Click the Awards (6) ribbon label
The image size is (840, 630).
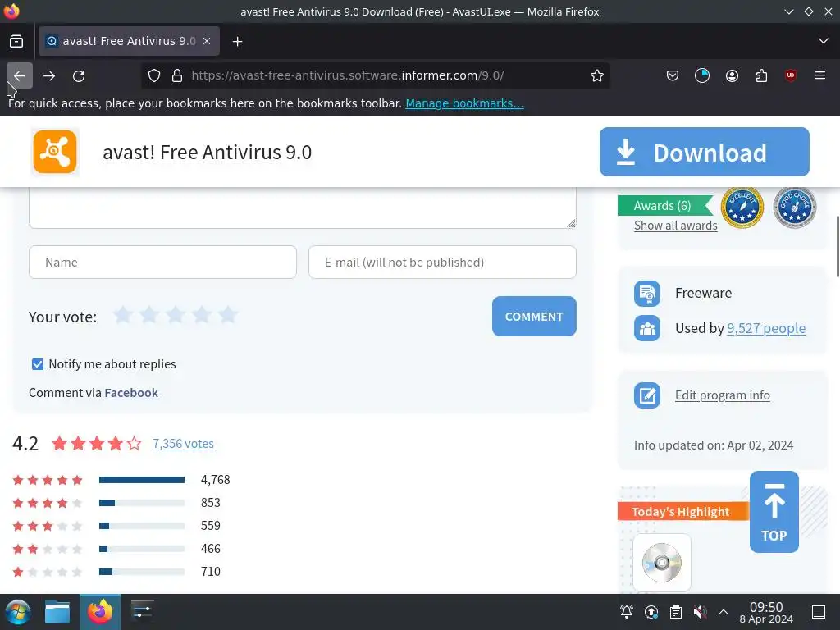[663, 206]
